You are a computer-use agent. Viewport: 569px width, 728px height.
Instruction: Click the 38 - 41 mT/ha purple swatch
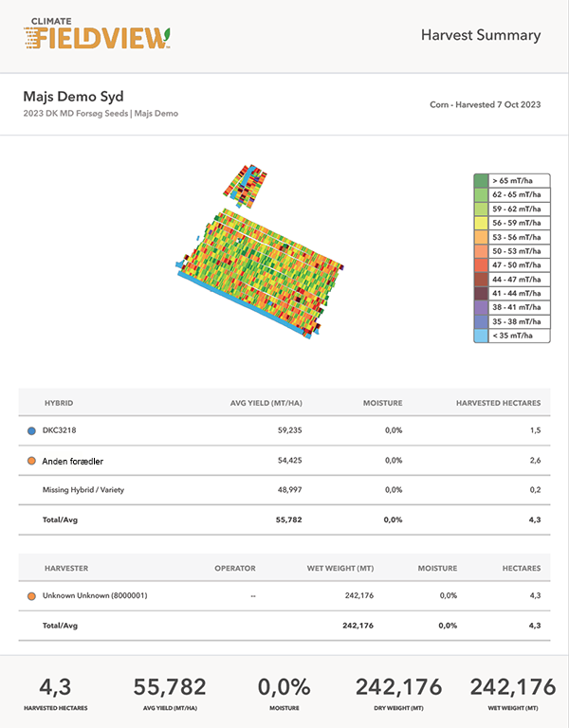481,307
